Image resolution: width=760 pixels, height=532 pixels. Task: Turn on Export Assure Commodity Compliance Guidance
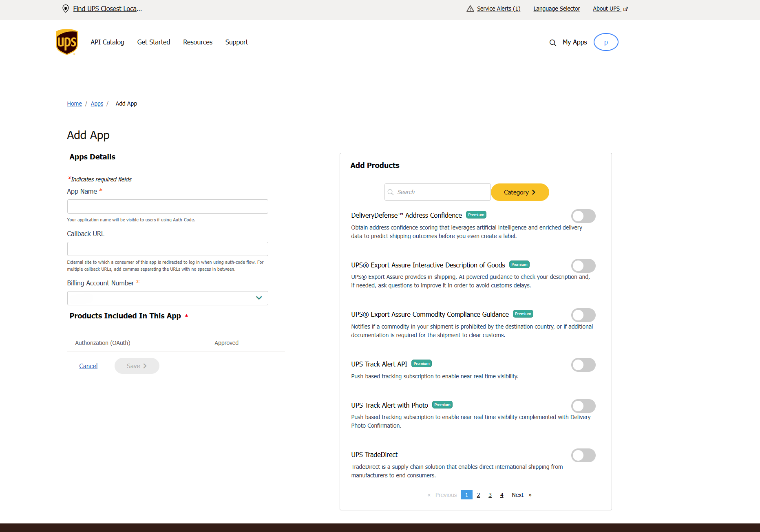tap(583, 315)
